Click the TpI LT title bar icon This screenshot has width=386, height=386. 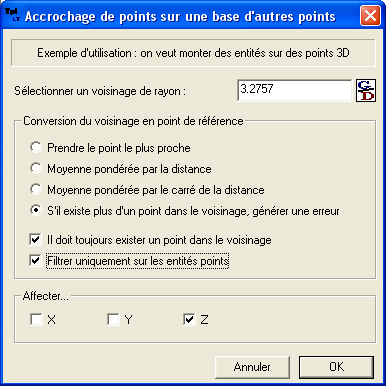[13, 15]
